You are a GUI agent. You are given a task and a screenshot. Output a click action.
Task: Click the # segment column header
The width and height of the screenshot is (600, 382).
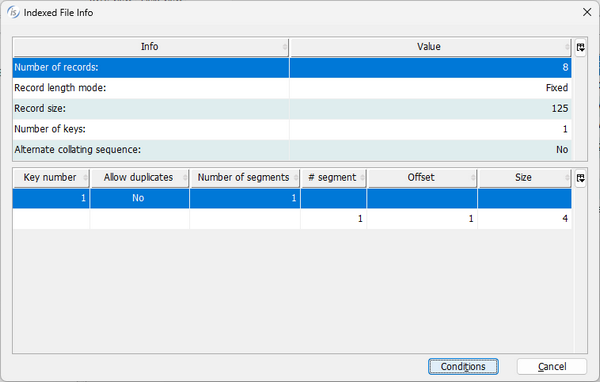(334, 178)
